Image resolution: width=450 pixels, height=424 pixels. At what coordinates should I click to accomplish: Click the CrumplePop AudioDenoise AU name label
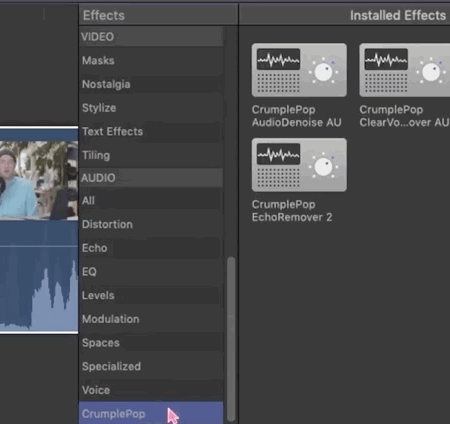tap(297, 116)
